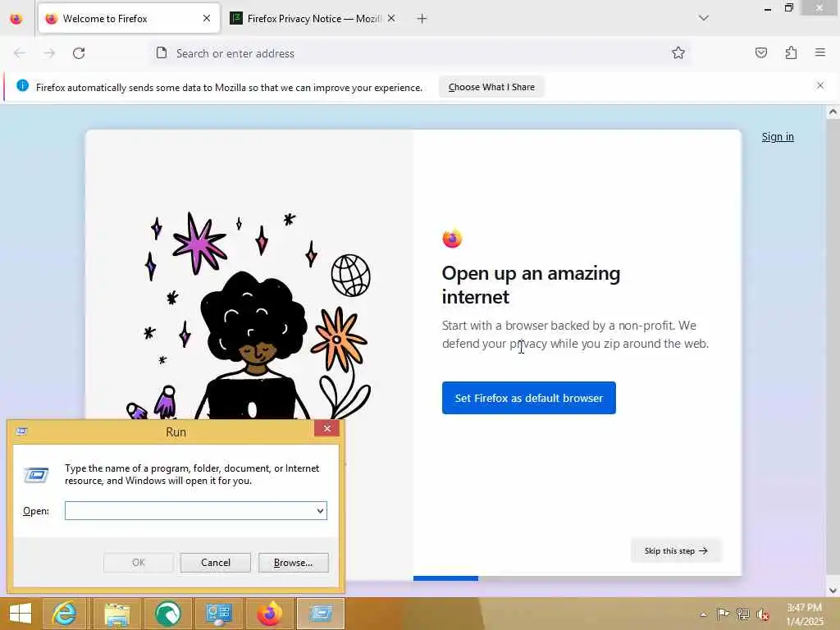Close the Welcome to Firefox tab
This screenshot has height=630, width=840.
tap(207, 18)
